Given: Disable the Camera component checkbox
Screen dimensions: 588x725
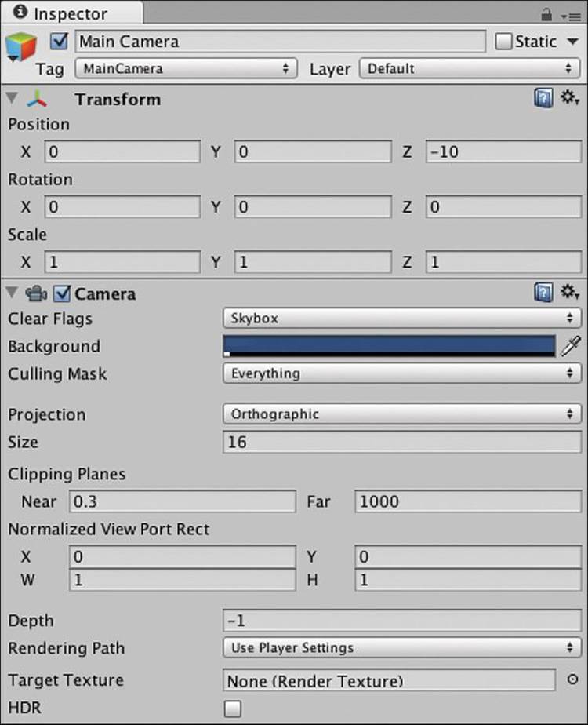Looking at the screenshot, I should 62,293.
